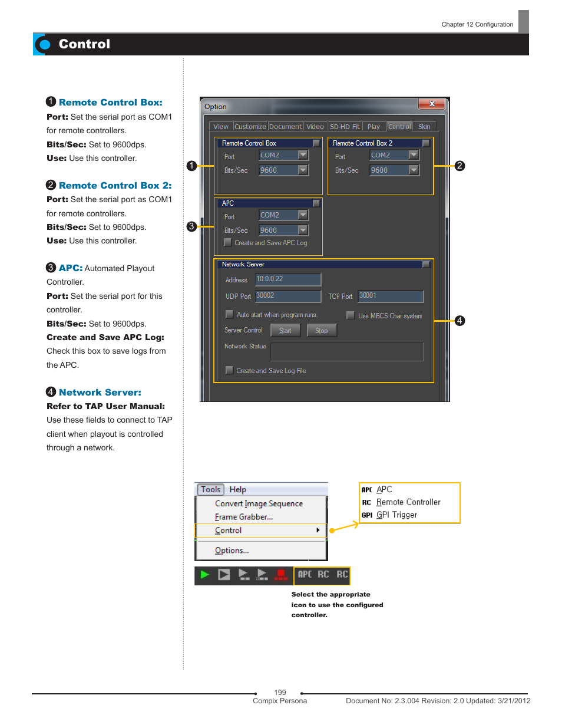The width and height of the screenshot is (562, 728).
Task: Click the red record/stop toolbar icon
Action: (281, 574)
